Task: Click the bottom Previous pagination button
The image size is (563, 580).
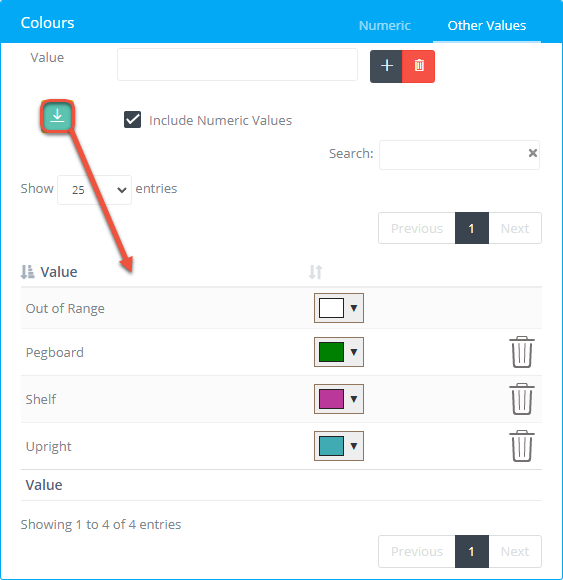Action: coord(417,551)
